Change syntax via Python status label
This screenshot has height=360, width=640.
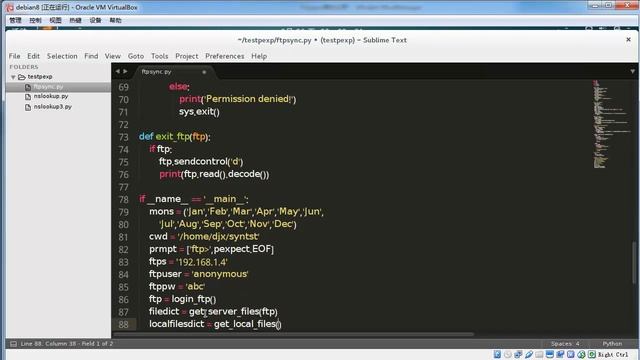612,344
